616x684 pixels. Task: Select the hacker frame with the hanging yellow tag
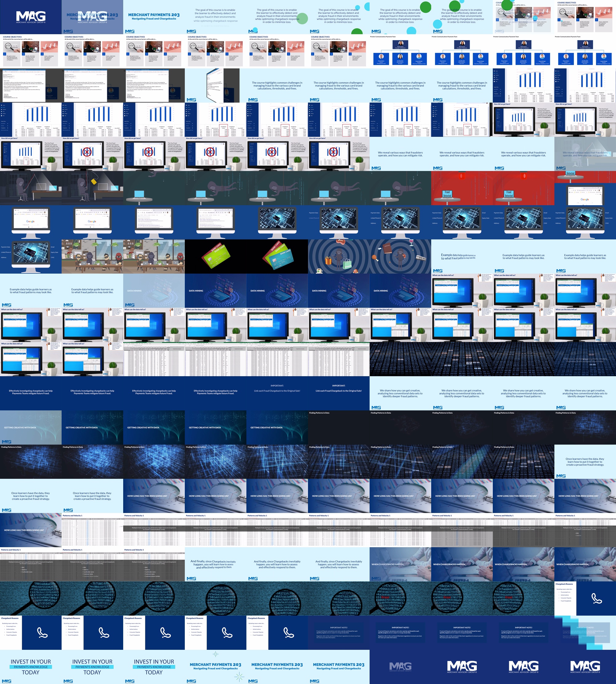[92, 188]
